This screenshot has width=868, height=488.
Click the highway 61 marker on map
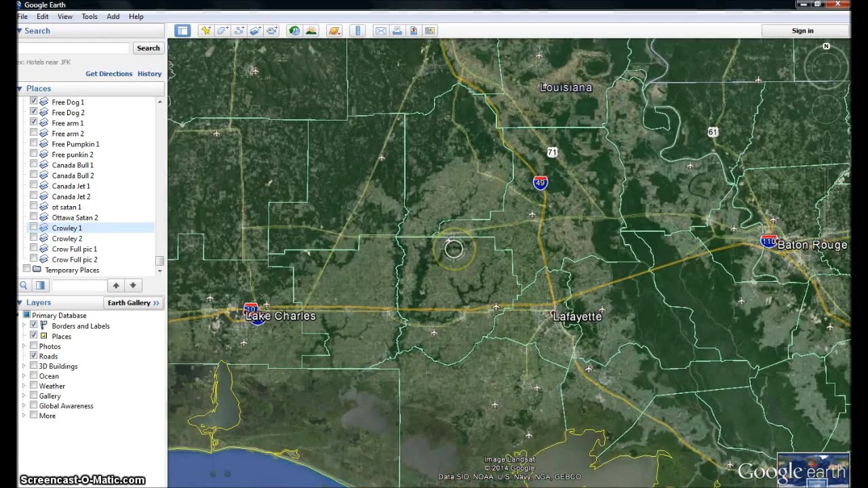pos(713,132)
